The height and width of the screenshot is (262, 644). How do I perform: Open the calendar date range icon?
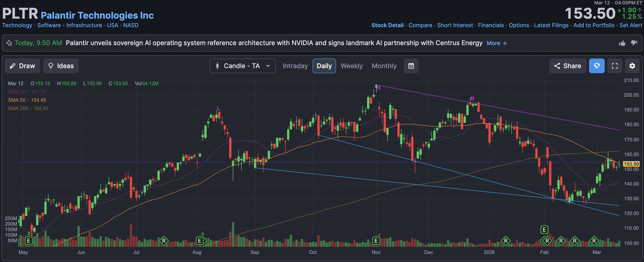[x=411, y=66]
